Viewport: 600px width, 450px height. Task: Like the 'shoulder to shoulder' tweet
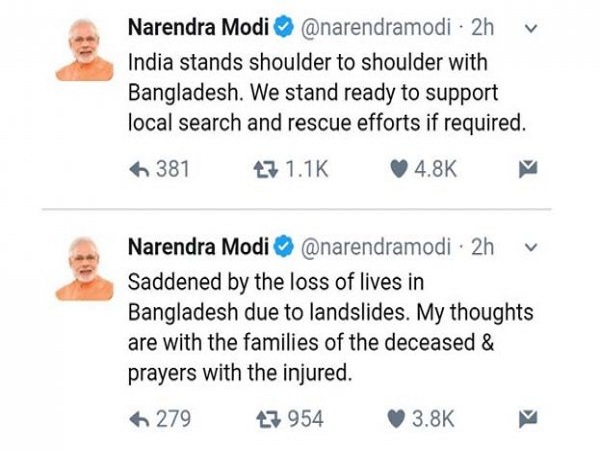pos(399,170)
